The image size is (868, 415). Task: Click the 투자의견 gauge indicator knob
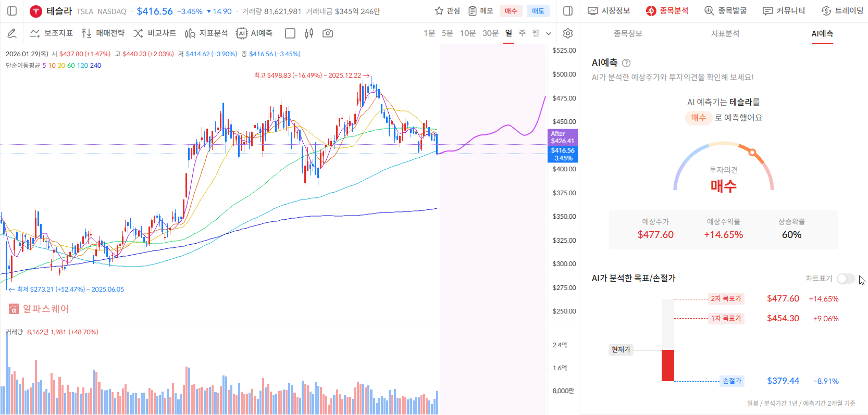(x=752, y=153)
